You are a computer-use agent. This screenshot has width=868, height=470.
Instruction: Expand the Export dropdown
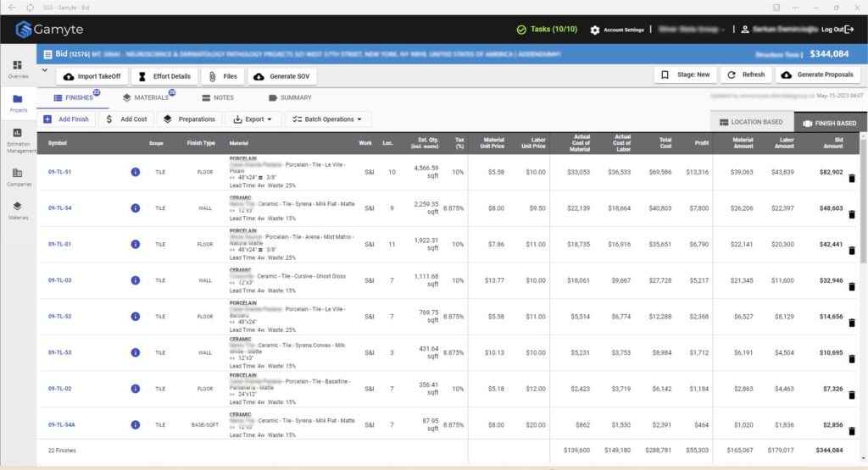pyautogui.click(x=253, y=119)
